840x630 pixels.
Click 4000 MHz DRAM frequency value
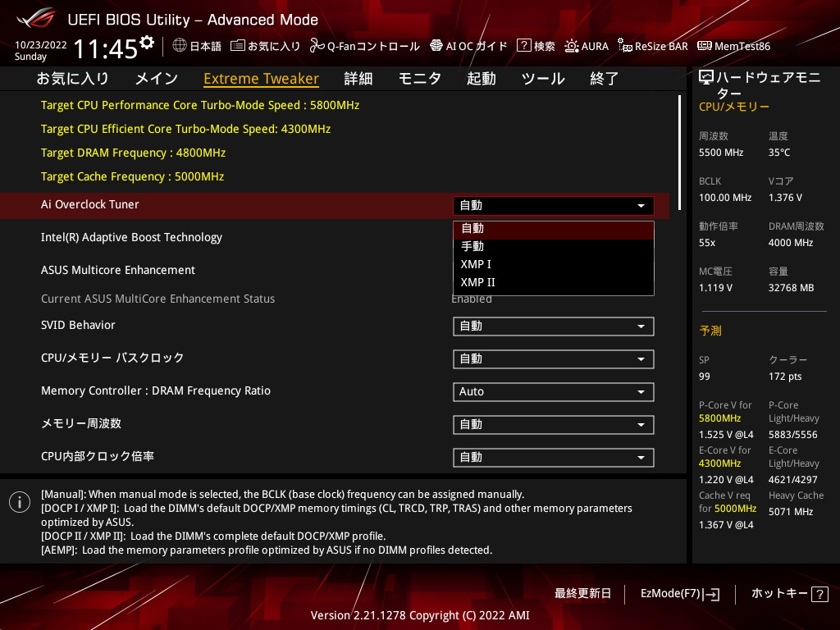coord(791,243)
